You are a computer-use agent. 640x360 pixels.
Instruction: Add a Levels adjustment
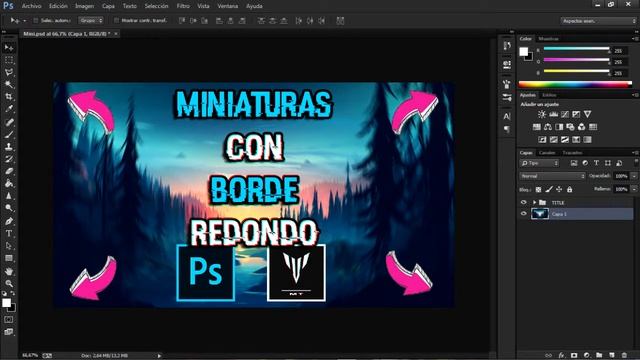553,114
